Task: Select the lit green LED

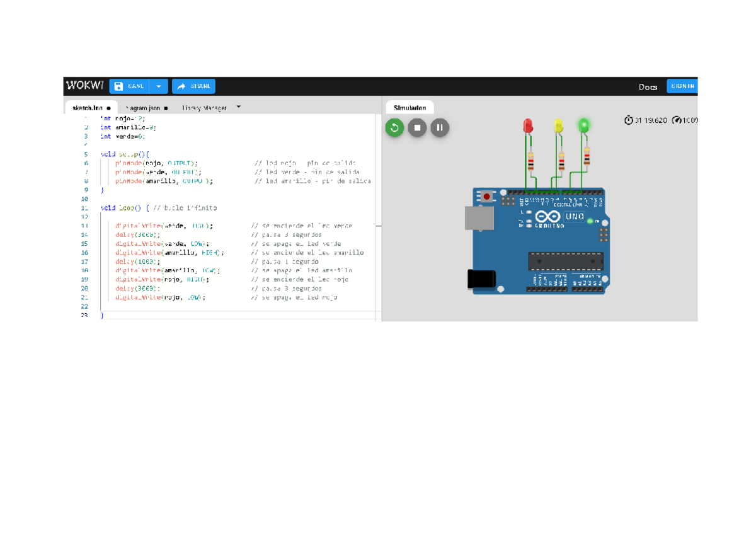Action: click(584, 125)
